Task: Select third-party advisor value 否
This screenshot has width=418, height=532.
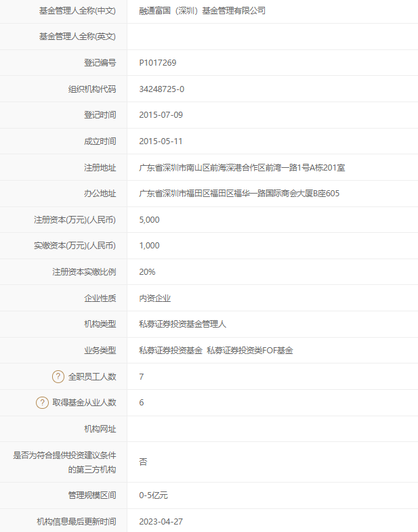Action: pyautogui.click(x=144, y=462)
